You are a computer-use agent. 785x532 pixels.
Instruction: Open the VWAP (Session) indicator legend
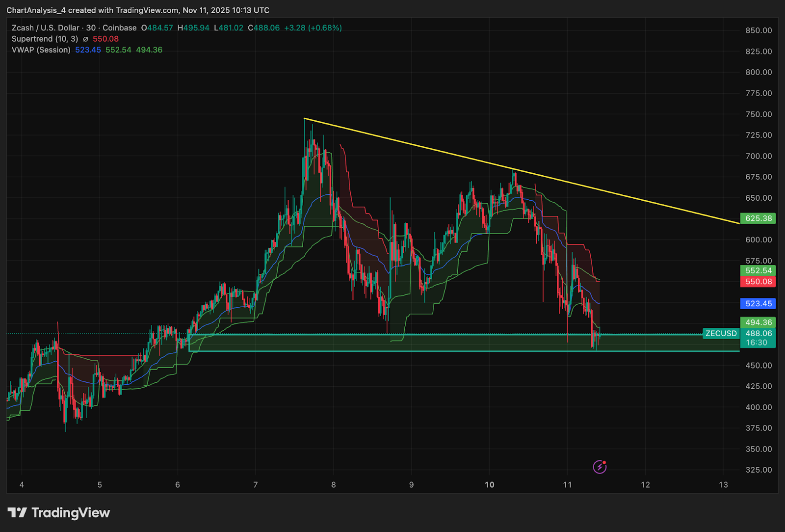(41, 50)
